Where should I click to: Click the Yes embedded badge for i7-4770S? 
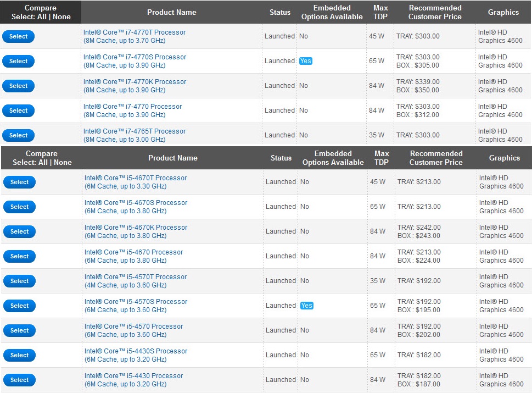[305, 61]
